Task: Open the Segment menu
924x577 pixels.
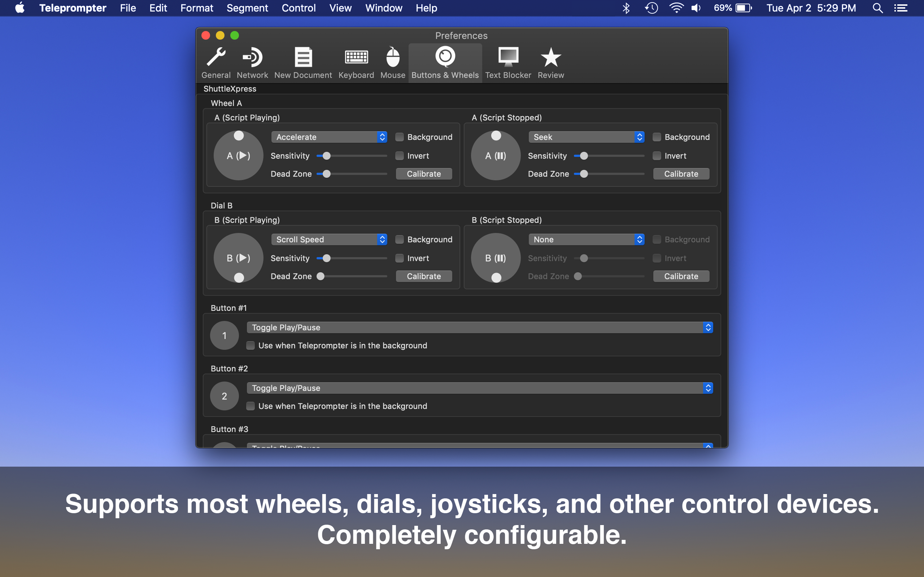Action: 247,8
